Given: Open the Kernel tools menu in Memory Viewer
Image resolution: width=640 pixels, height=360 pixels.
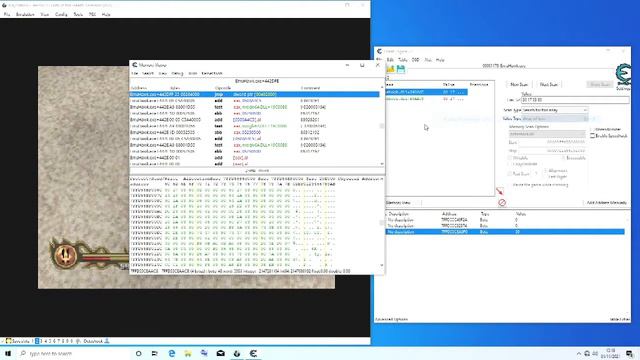Looking at the screenshot, I should point(212,73).
